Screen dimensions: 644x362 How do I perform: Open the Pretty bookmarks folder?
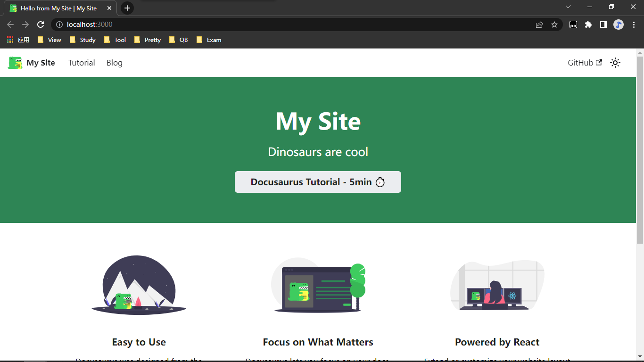(x=148, y=40)
